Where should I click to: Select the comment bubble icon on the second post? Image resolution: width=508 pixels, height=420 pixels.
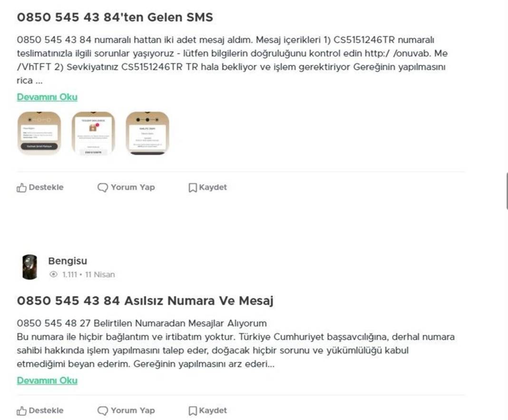103,410
